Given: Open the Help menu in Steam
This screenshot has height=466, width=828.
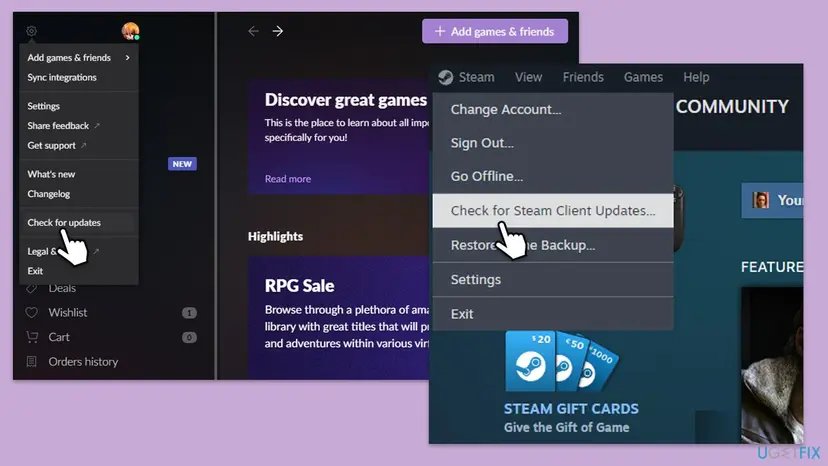Looking at the screenshot, I should (x=696, y=77).
